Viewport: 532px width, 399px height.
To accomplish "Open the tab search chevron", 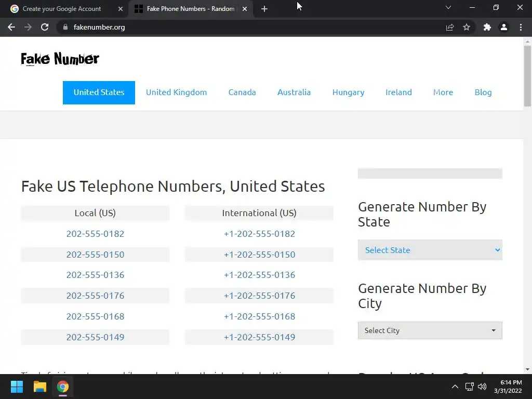I will (x=448, y=7).
